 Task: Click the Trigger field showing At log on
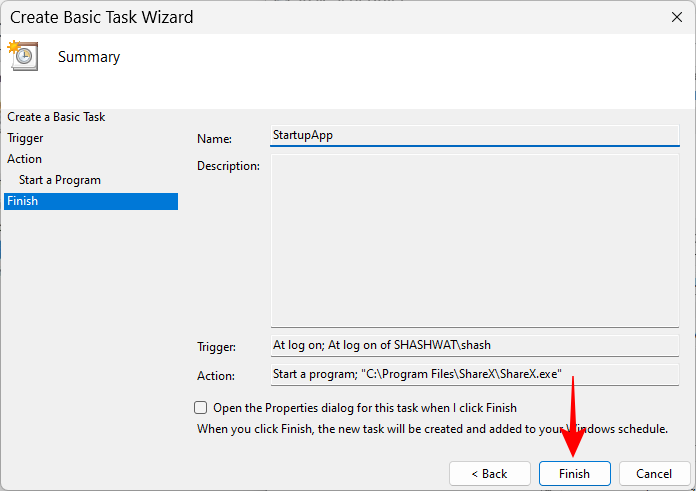[x=474, y=345]
